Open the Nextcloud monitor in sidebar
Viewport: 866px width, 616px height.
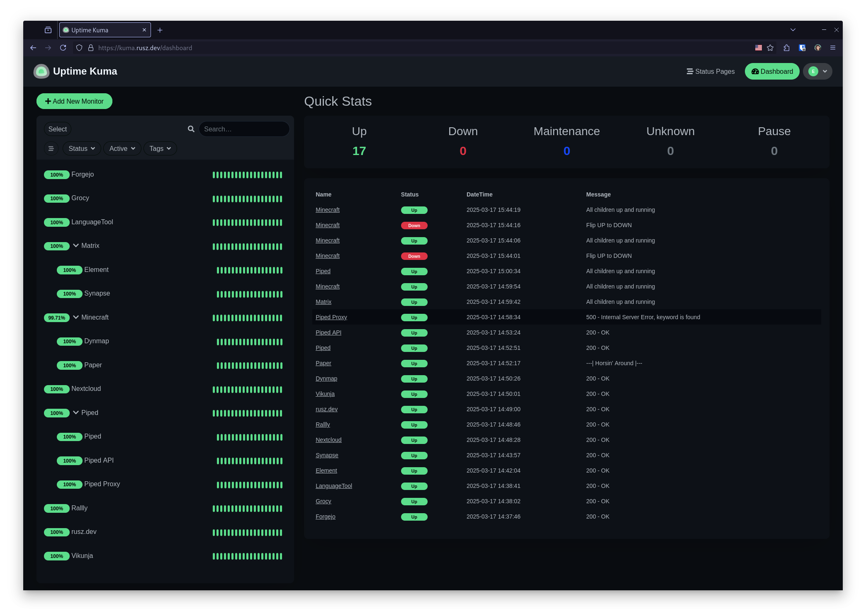click(x=165, y=389)
